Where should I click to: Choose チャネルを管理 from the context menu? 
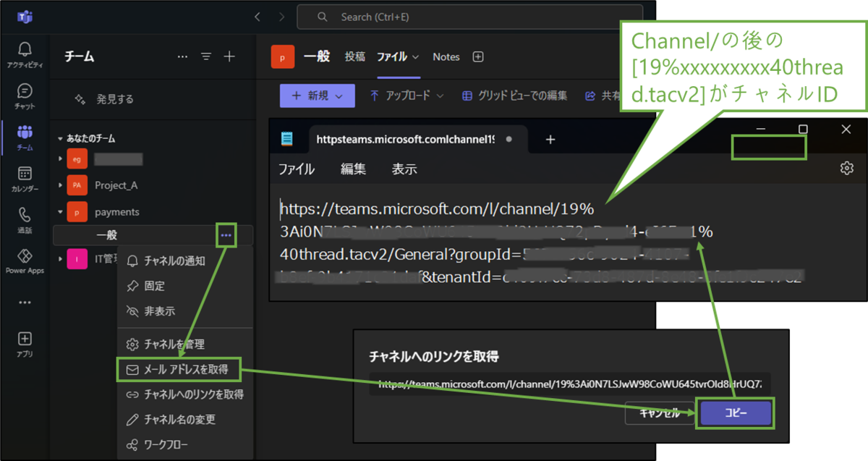coord(184,344)
